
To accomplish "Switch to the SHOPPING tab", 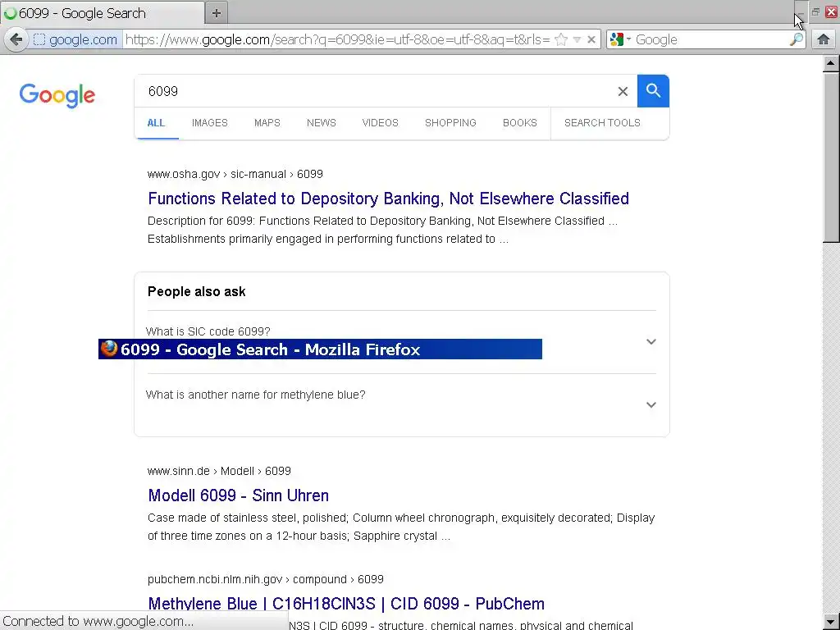I will click(450, 123).
